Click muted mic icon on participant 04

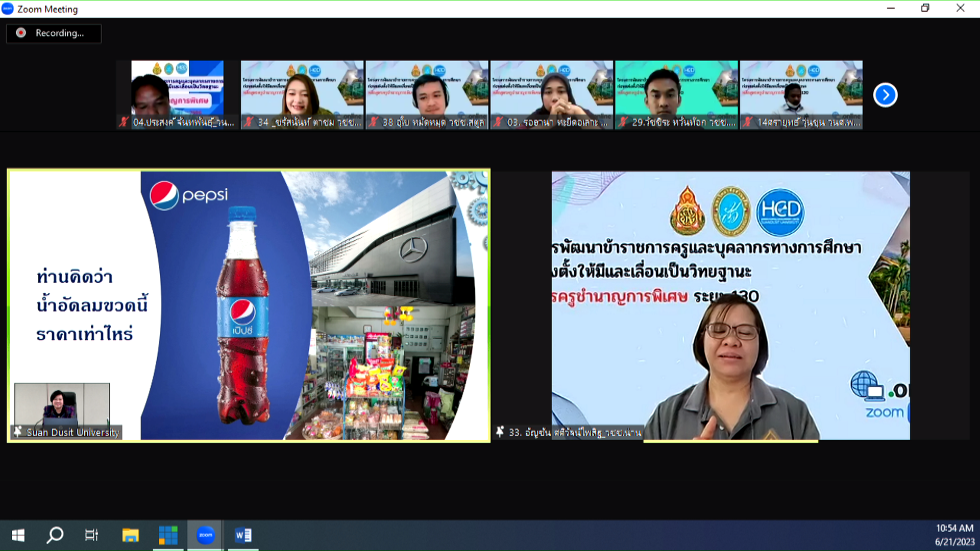(124, 122)
